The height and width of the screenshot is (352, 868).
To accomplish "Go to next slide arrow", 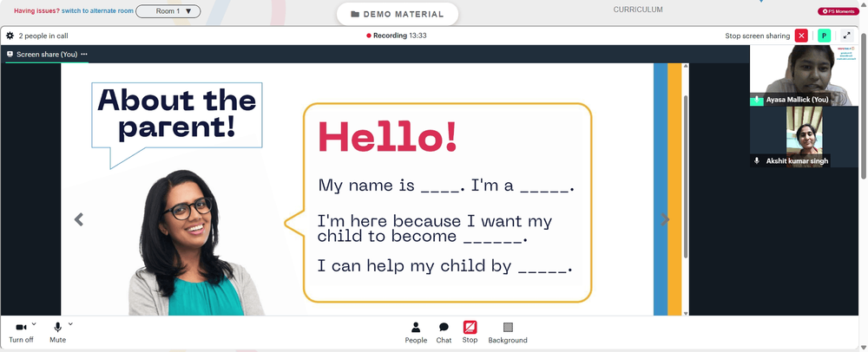I will click(x=665, y=219).
